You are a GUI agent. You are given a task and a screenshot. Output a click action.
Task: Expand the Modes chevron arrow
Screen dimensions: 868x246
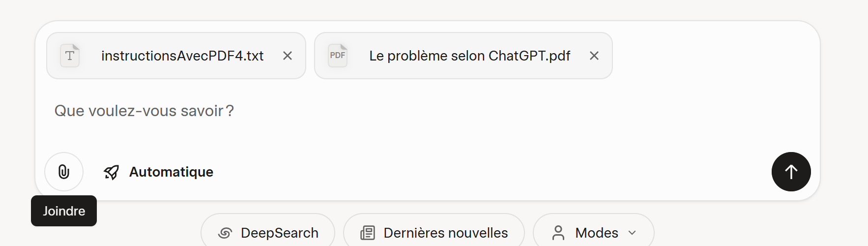[632, 233]
